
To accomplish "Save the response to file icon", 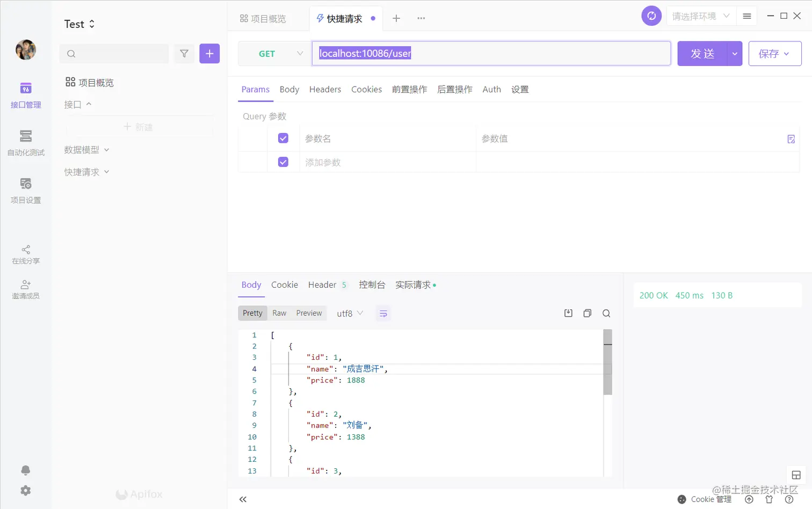I will click(568, 314).
